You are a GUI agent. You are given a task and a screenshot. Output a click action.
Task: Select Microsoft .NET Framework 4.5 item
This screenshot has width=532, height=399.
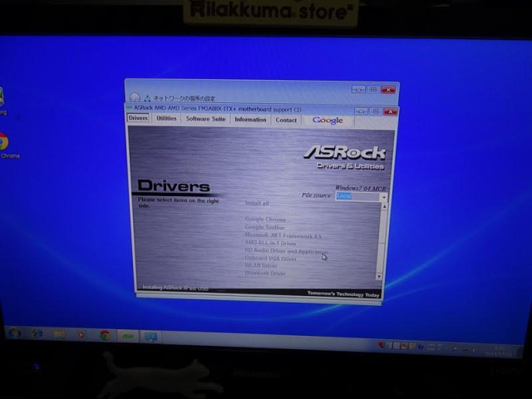point(283,235)
